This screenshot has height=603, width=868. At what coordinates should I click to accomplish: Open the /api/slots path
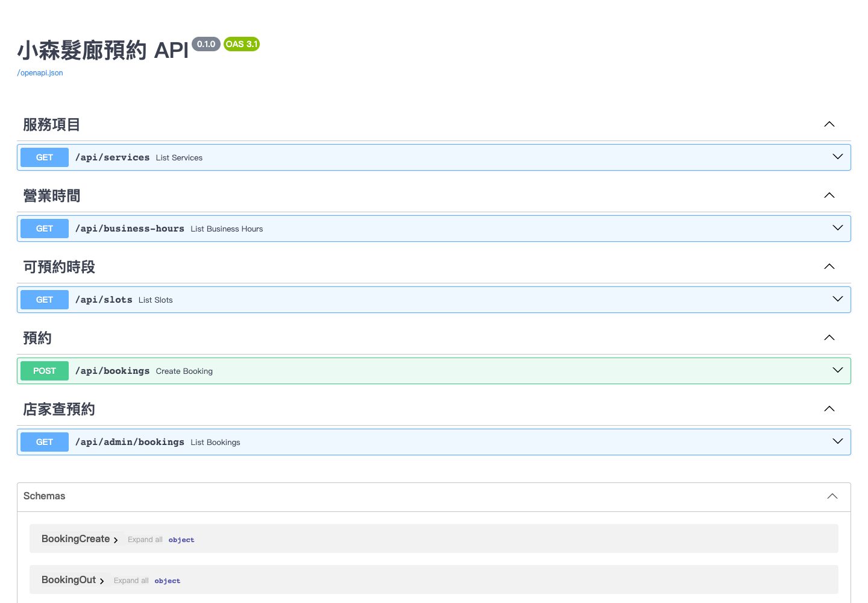pos(104,300)
